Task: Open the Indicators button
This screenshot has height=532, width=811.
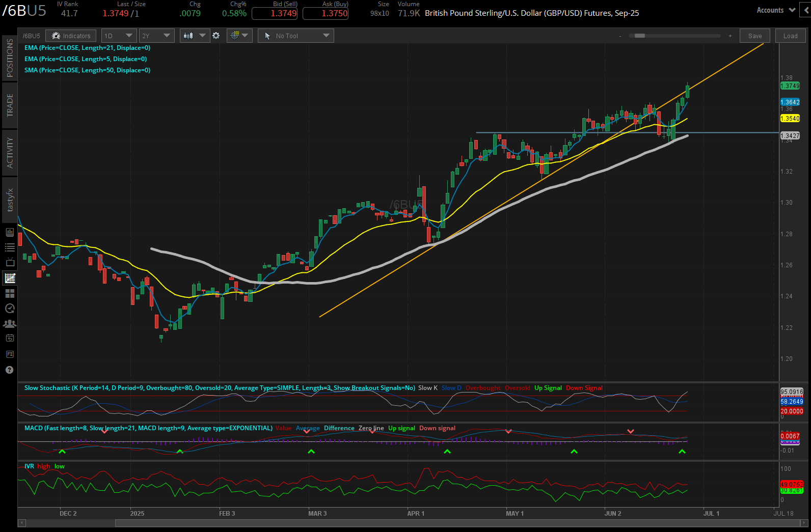Action: click(x=71, y=36)
